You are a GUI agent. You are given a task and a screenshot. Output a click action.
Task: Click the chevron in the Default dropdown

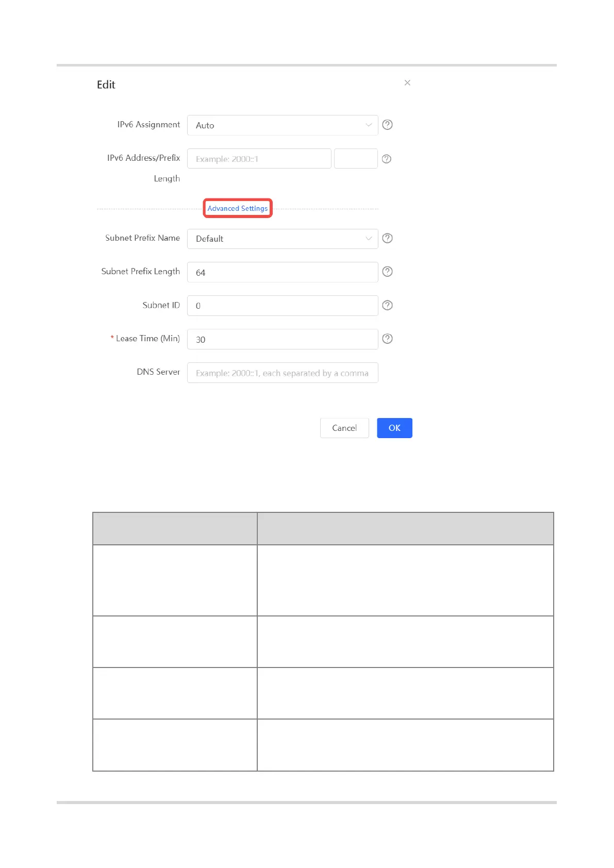click(369, 239)
